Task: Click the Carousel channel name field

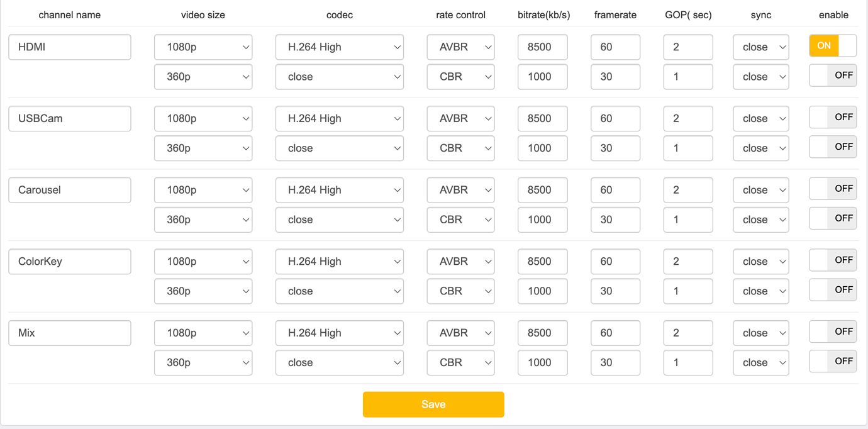Action: coord(70,190)
